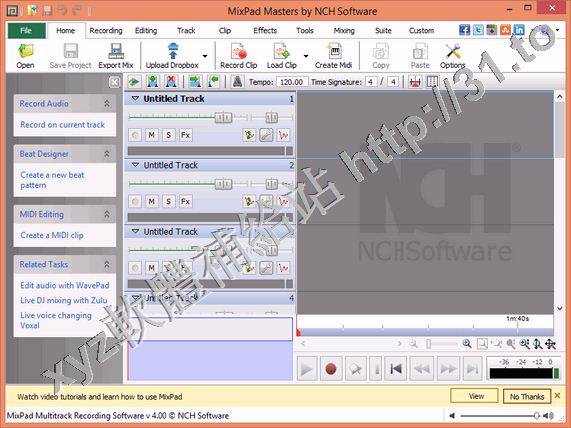The height and width of the screenshot is (428, 571).
Task: Click the vertical scrollbar down arrow
Action: point(560,309)
